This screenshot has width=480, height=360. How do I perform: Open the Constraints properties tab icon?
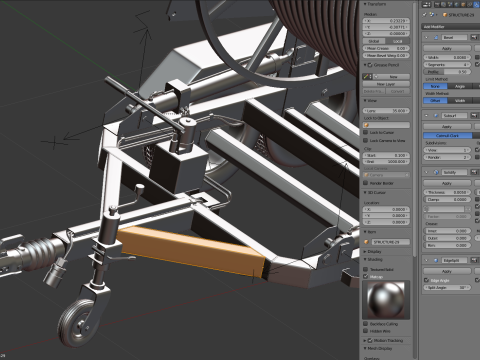click(470, 4)
